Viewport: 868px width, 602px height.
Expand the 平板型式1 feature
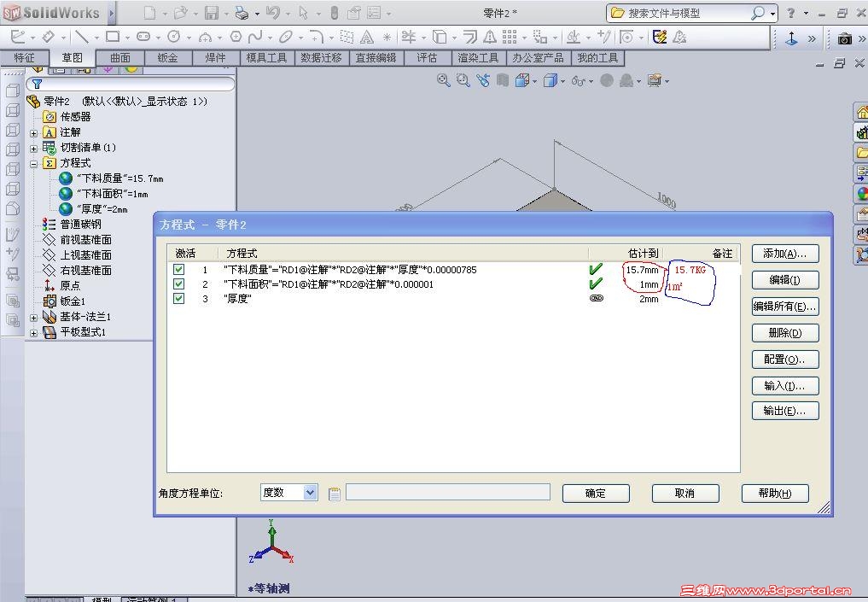point(34,333)
